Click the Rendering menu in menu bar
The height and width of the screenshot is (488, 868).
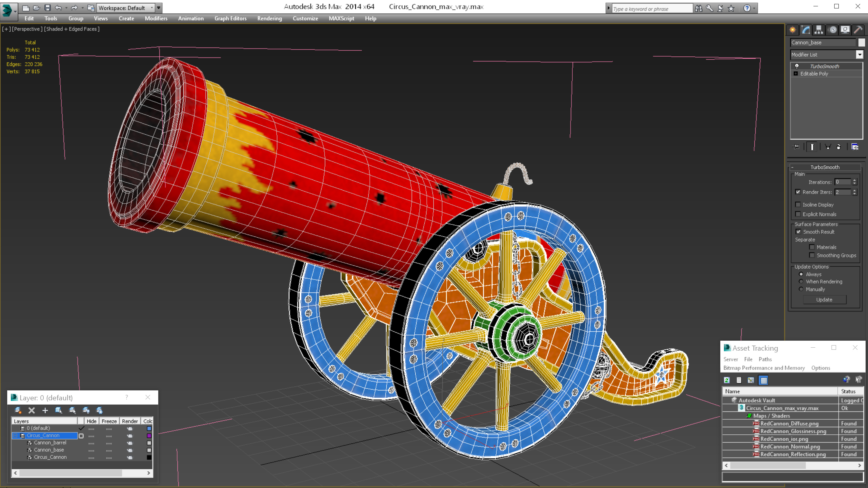[x=269, y=18]
